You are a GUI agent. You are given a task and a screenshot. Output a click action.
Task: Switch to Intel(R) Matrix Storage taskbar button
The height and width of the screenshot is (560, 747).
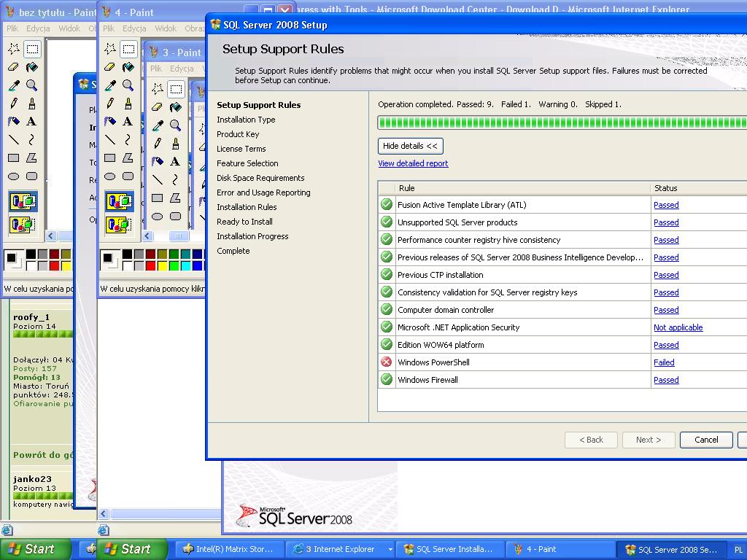coord(231,549)
